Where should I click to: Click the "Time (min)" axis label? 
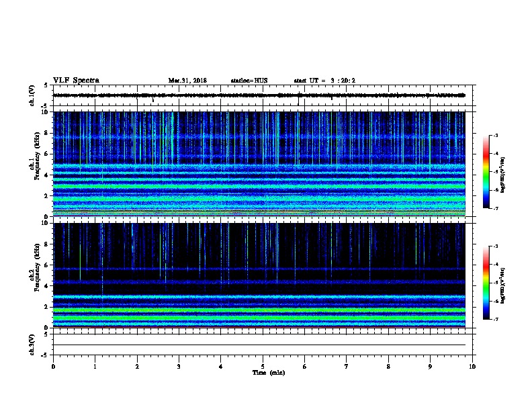pos(269,373)
